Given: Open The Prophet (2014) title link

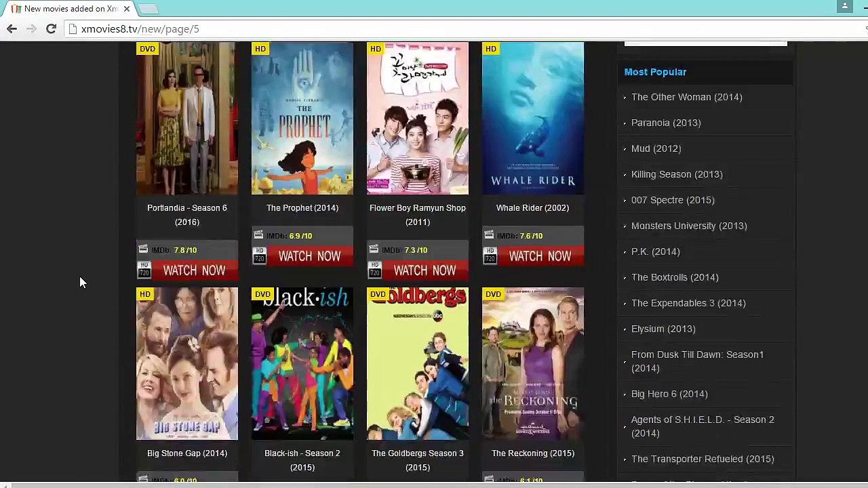Looking at the screenshot, I should click(302, 208).
